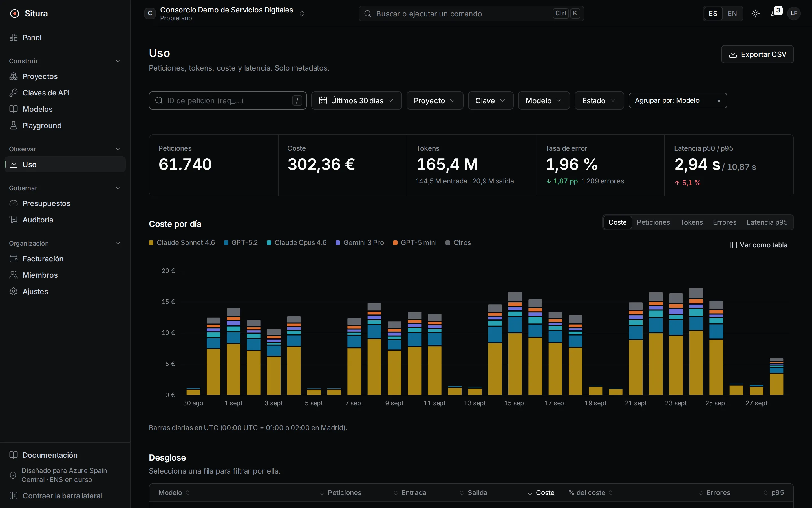
Task: Click the Presupuestos gauge icon
Action: pyautogui.click(x=14, y=203)
